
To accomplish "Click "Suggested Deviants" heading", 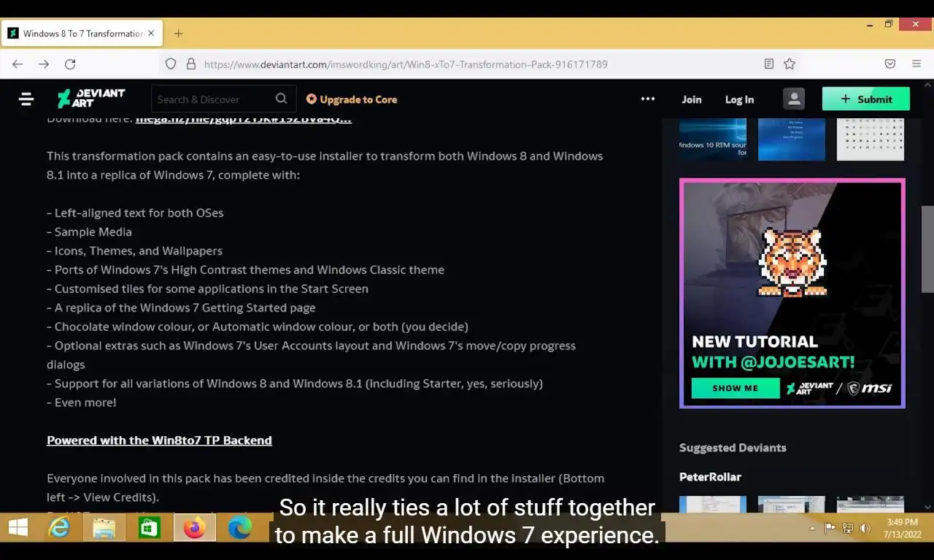I will point(733,448).
